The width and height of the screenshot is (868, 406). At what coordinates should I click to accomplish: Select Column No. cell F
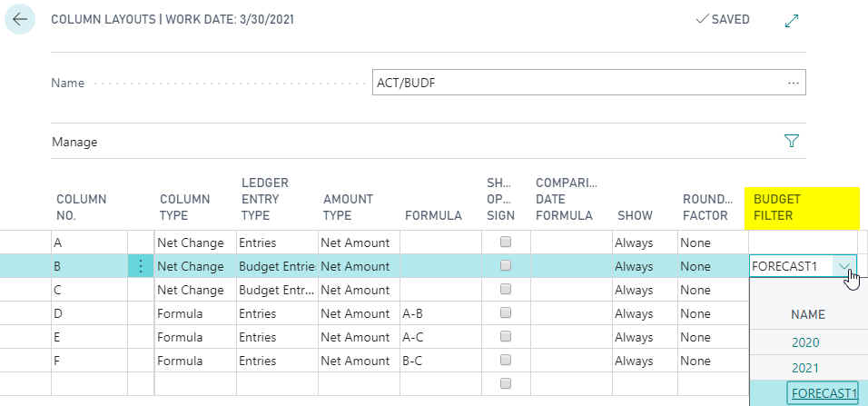[89, 361]
